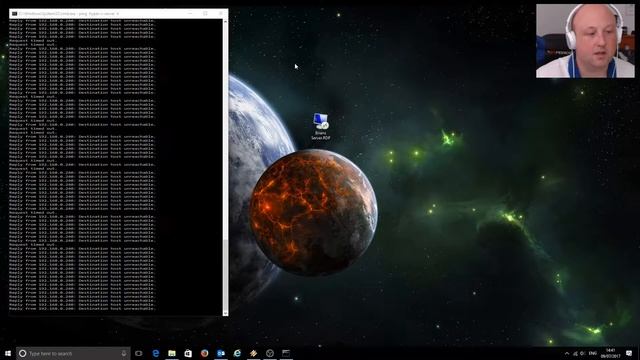Minimize the Command Prompt ping window
The image size is (640, 360).
[190, 13]
